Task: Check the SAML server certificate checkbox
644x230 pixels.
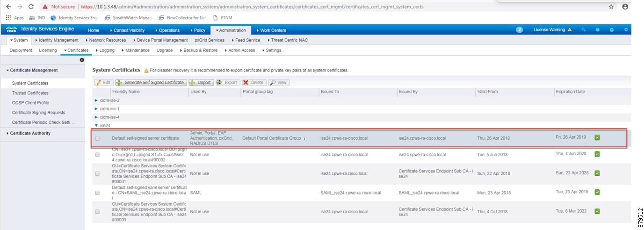Action: (97, 193)
